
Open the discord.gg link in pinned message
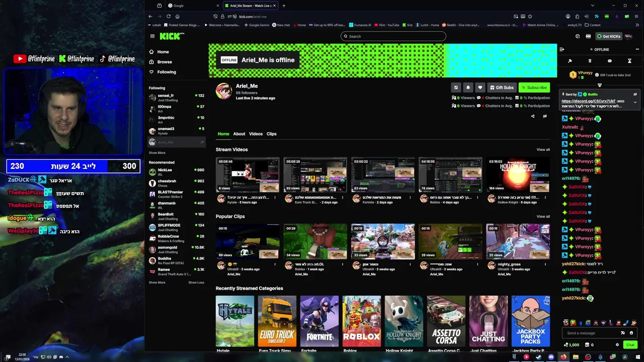(589, 101)
